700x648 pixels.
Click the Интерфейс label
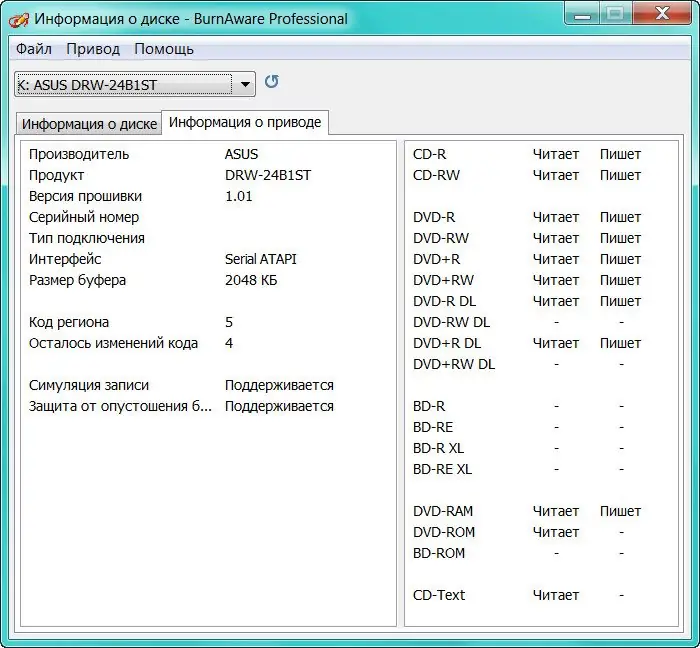[x=65, y=259]
